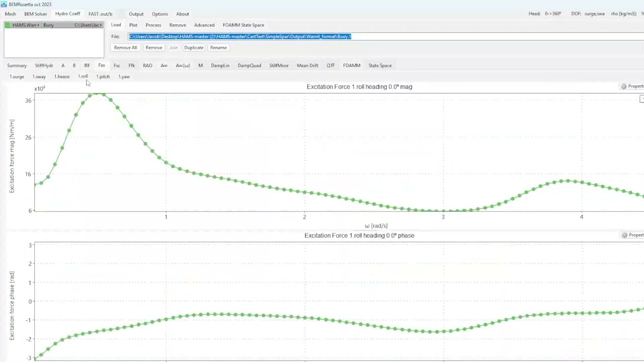Click the magnitude plot title text
This screenshot has height=362, width=644.
[359, 87]
